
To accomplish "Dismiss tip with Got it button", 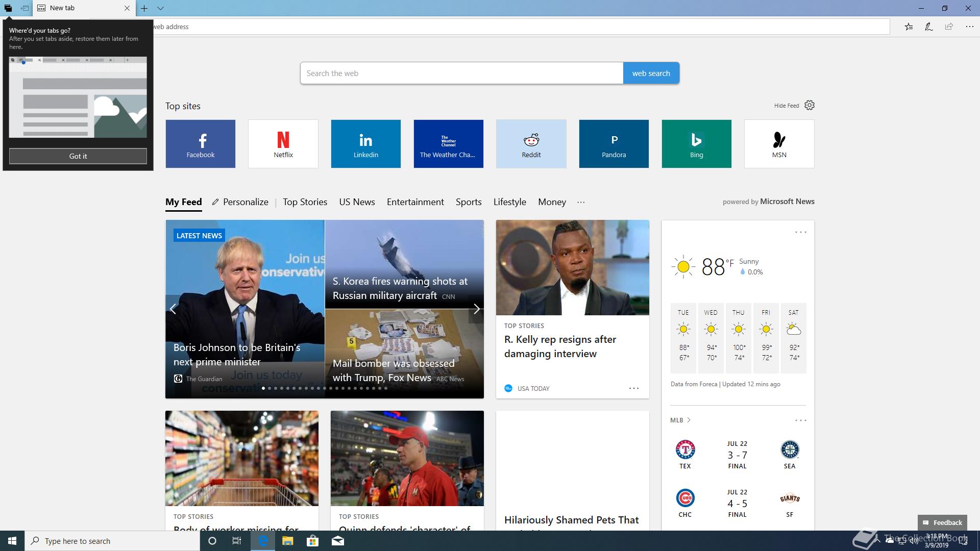I will click(78, 156).
